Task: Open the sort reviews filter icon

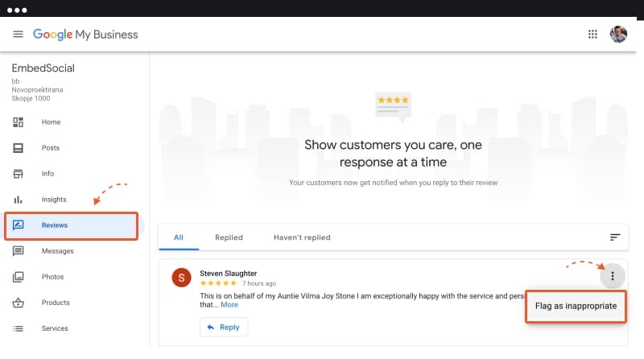Action: [615, 237]
